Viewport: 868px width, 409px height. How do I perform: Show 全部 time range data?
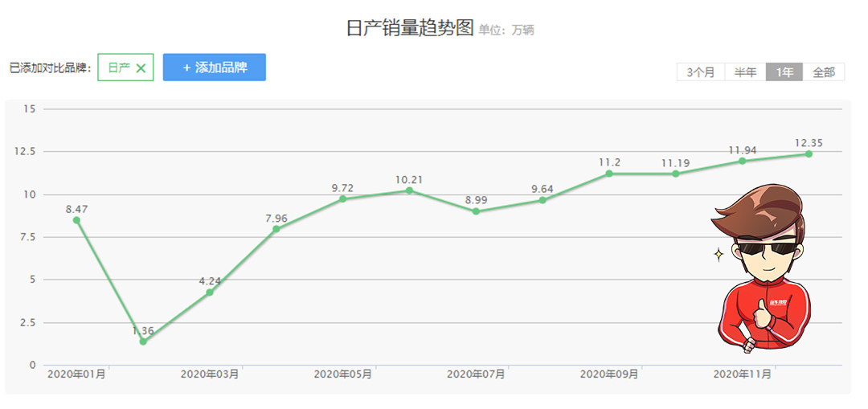pos(824,72)
